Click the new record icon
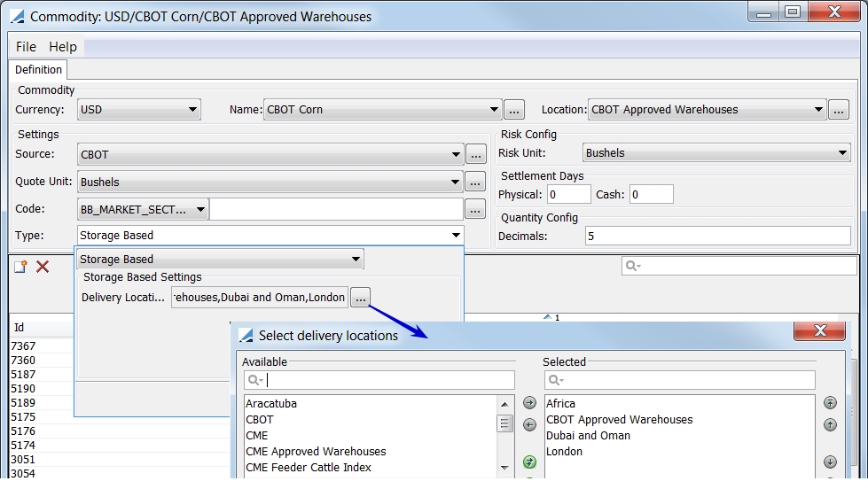The image size is (868, 489). pyautogui.click(x=20, y=267)
